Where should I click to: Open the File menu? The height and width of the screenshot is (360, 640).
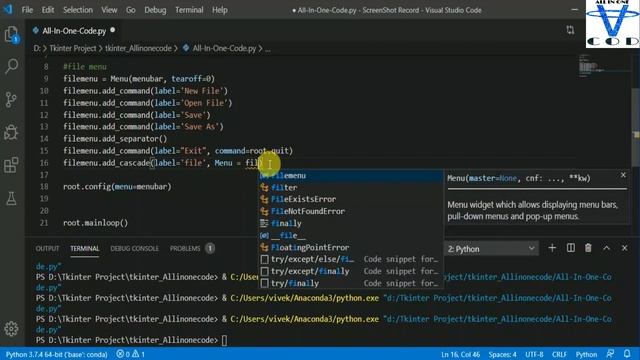pyautogui.click(x=27, y=10)
